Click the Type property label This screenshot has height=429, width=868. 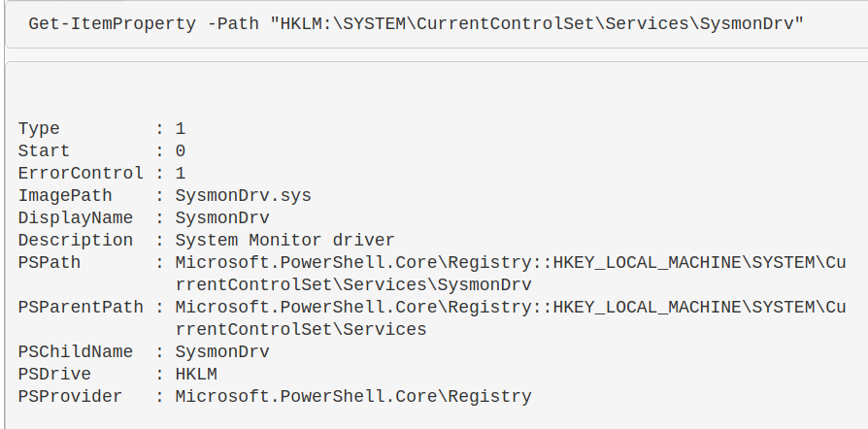click(39, 129)
